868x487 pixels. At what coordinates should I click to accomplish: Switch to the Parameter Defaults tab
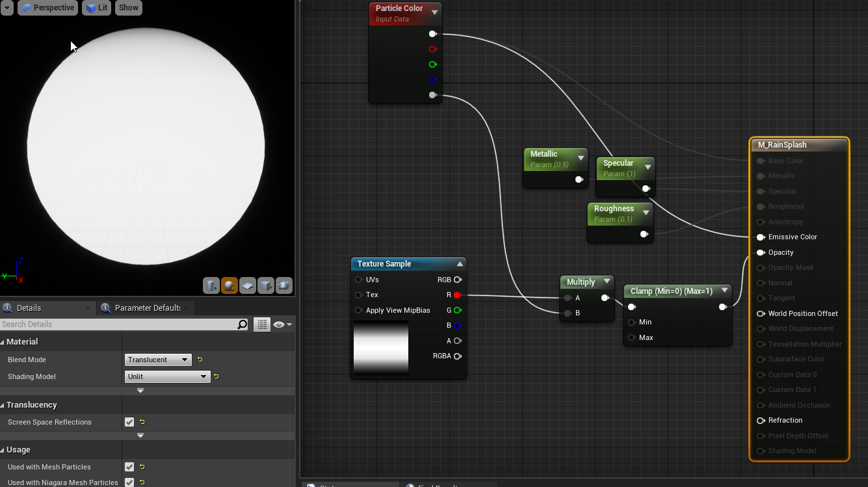pyautogui.click(x=144, y=308)
